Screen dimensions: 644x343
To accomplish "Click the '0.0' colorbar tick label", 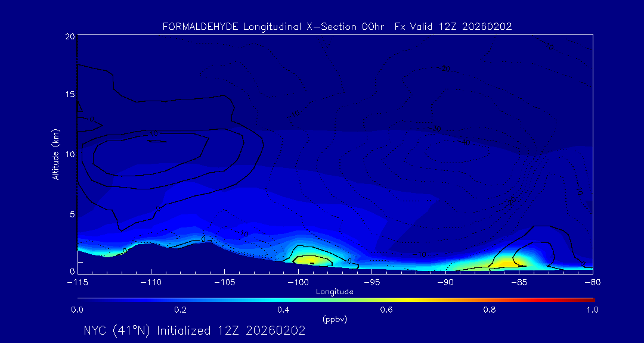I will point(78,310).
